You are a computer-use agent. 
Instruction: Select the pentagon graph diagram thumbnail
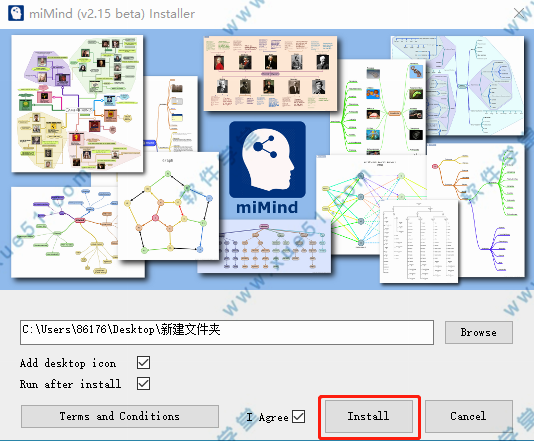(x=168, y=206)
